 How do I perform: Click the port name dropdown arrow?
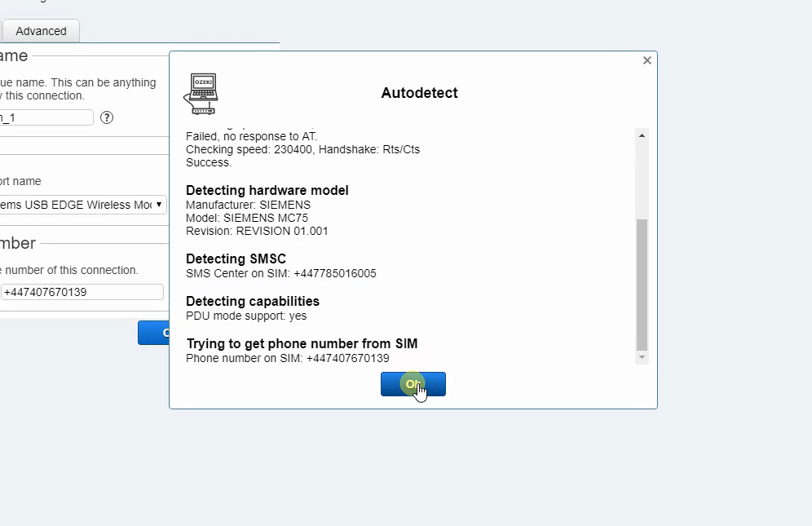click(158, 205)
